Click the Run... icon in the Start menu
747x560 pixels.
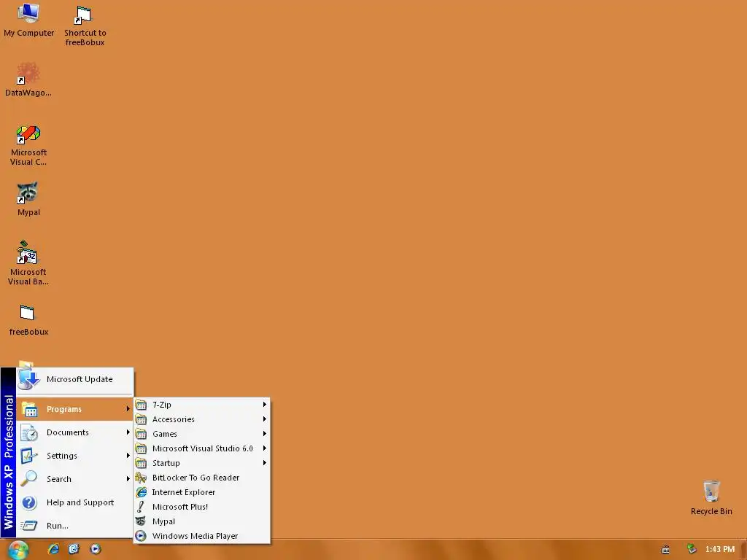tap(28, 526)
